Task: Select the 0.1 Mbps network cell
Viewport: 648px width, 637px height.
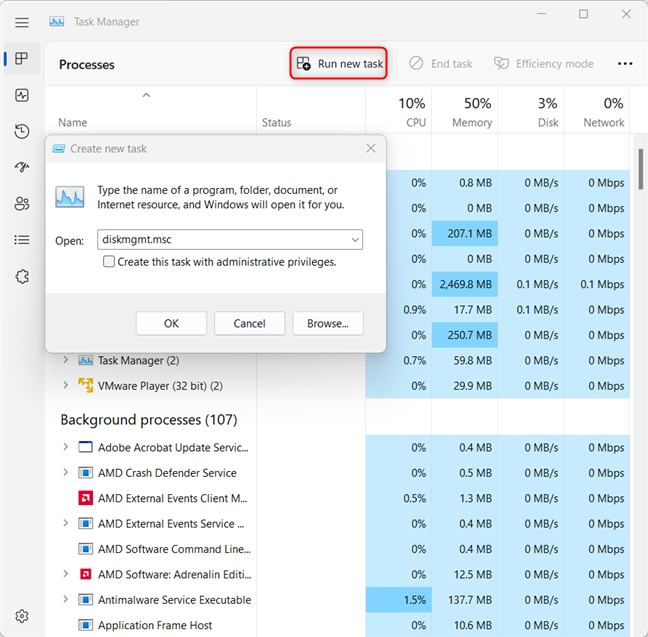Action: [597, 284]
